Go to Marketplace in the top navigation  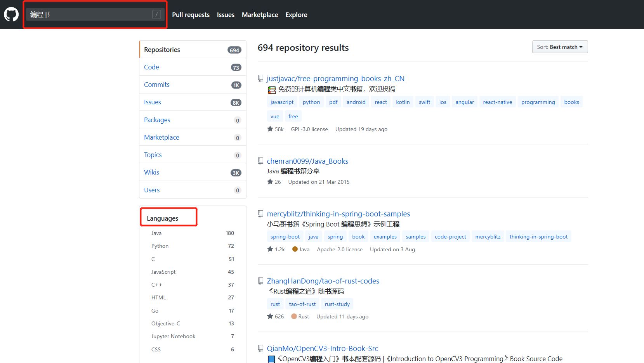coord(260,15)
